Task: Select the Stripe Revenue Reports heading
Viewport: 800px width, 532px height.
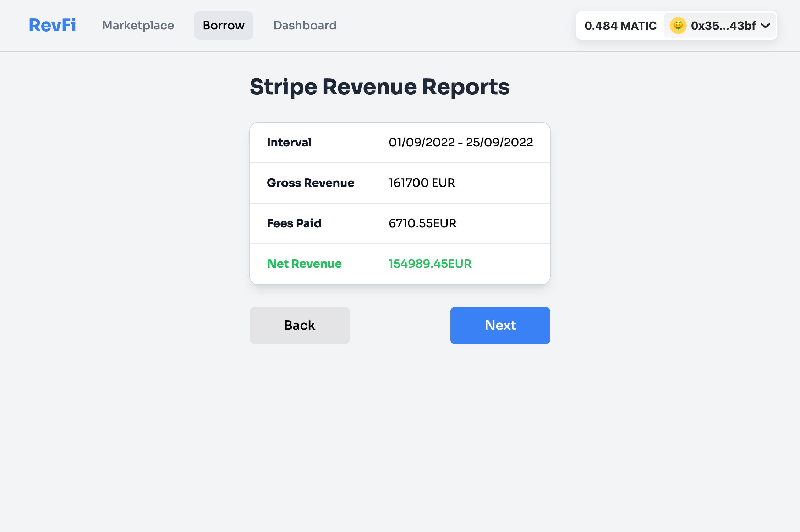Action: [380, 87]
